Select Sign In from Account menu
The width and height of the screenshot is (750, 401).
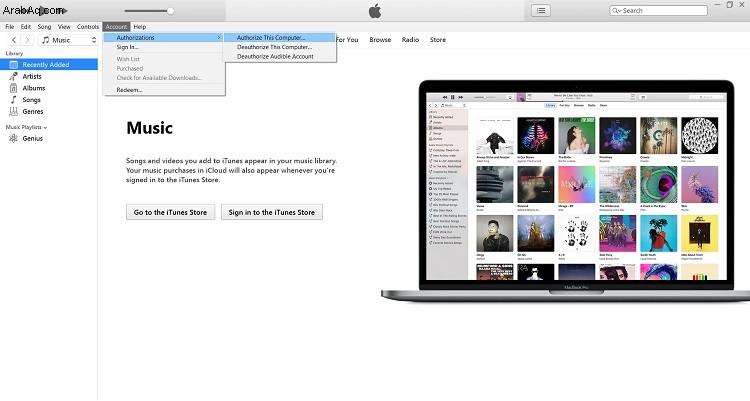[x=164, y=47]
